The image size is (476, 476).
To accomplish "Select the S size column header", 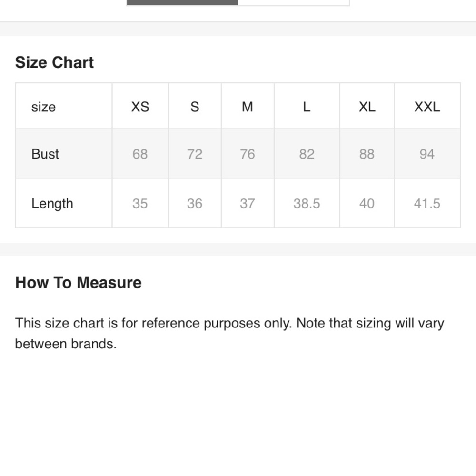I will [195, 106].
